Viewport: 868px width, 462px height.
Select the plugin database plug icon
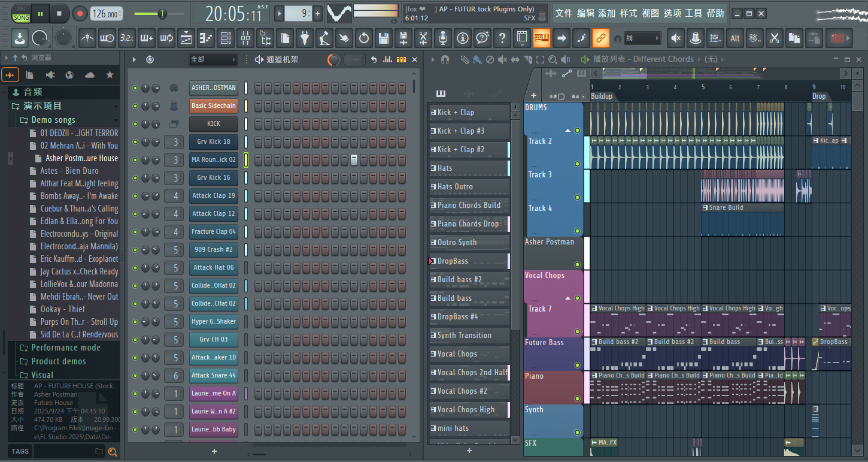point(304,38)
